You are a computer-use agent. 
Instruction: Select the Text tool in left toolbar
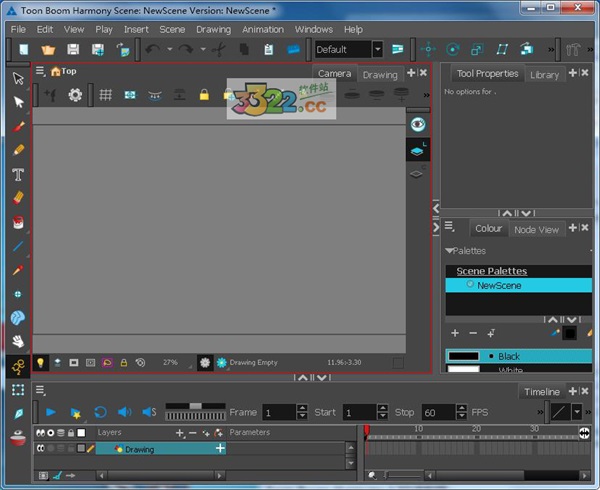click(x=18, y=174)
